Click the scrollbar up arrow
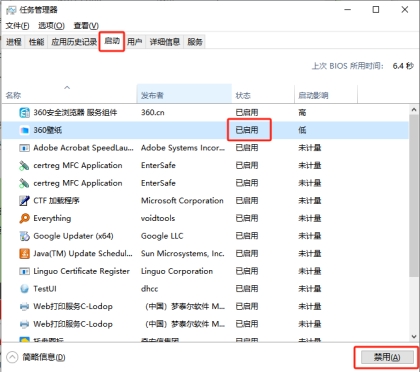Screen dimensions: 420x372 414,109
